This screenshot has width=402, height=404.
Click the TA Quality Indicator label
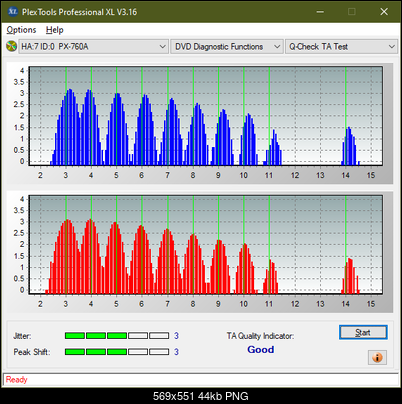[260, 336]
